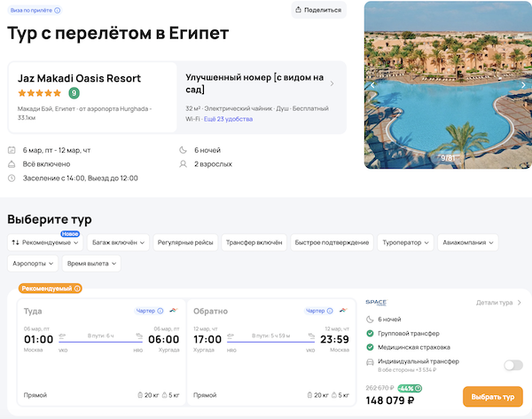
Task: Toggle the Трансфер включён filter
Action: click(254, 241)
